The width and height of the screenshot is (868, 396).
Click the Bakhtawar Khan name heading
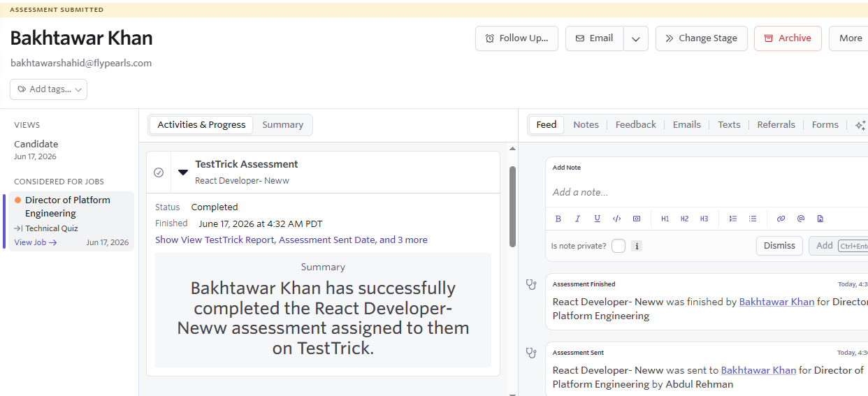pos(81,38)
